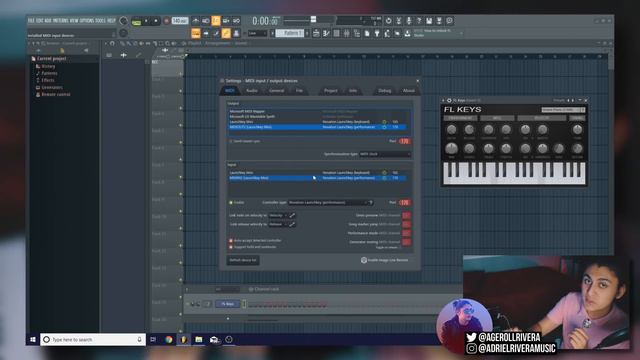Toggle the Enable checkbox for MIDI input
The image size is (640, 360).
pos(231,202)
